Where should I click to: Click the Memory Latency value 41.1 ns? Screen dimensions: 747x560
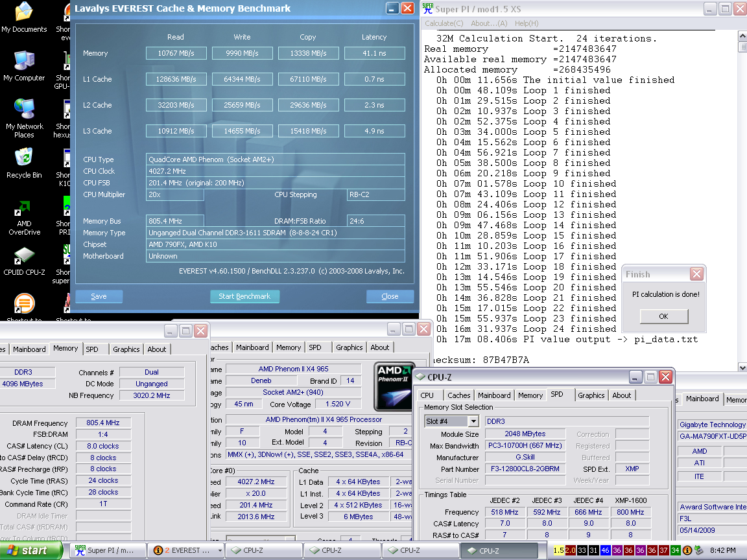(374, 53)
